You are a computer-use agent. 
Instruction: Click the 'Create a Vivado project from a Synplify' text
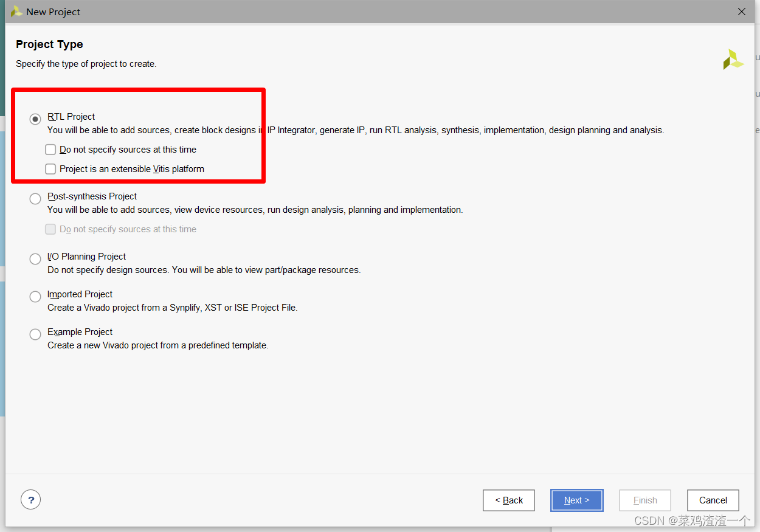pos(173,308)
